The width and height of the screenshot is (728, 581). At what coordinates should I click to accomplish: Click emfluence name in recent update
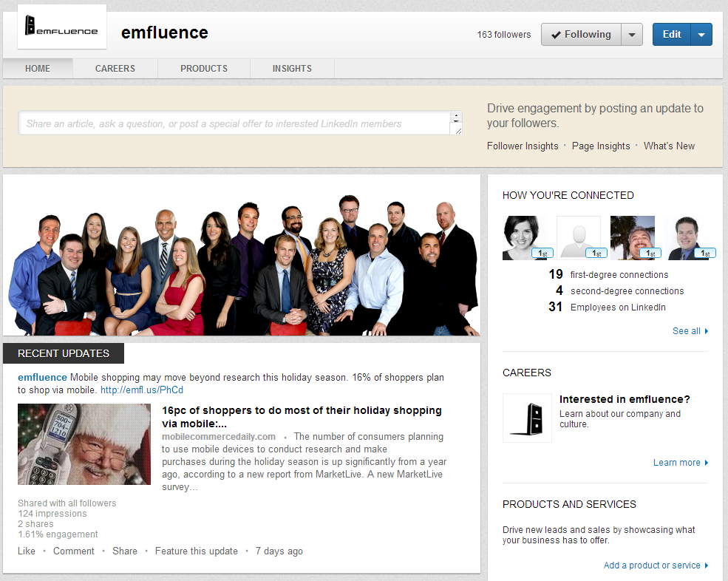coord(42,377)
